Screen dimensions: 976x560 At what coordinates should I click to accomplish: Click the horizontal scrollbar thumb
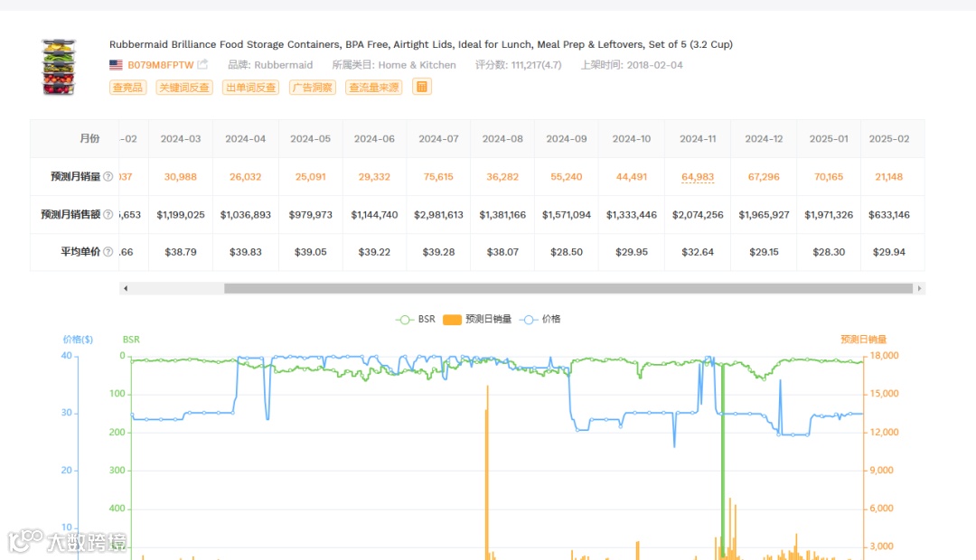568,288
